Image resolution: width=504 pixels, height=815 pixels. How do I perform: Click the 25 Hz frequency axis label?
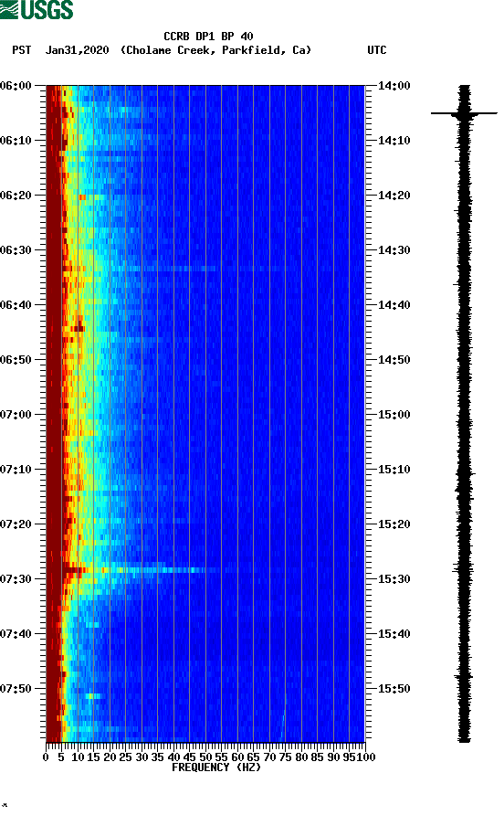pos(125,757)
